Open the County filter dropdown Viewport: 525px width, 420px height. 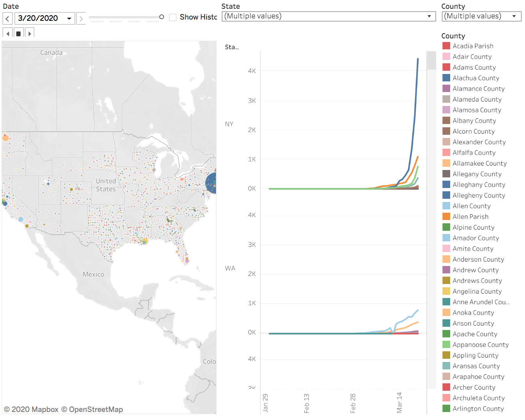tap(514, 16)
